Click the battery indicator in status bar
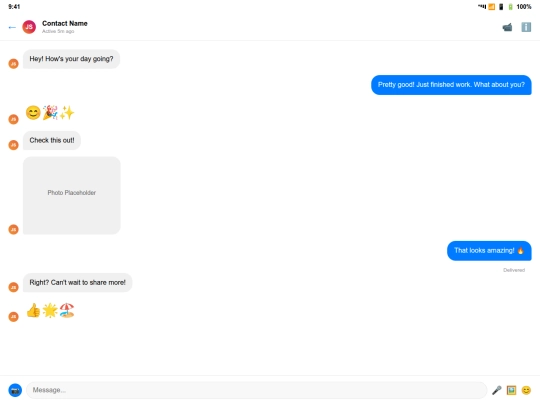Image resolution: width=540 pixels, height=405 pixels. 510,7
